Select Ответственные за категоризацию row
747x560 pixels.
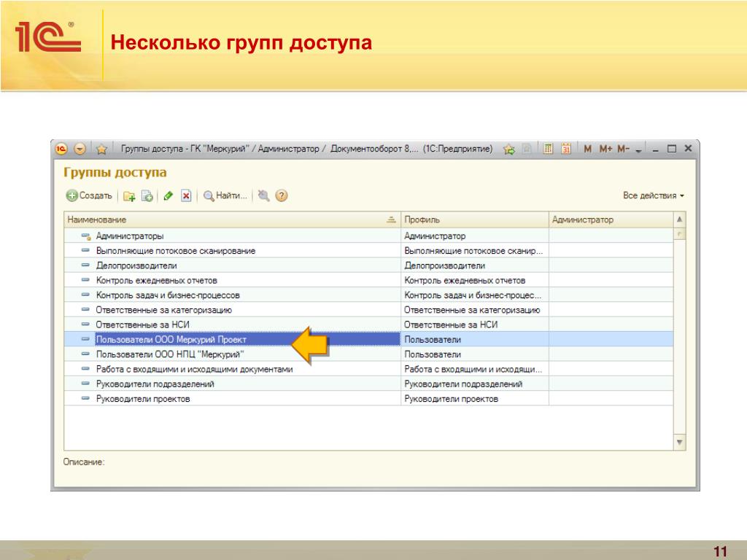coord(368,309)
